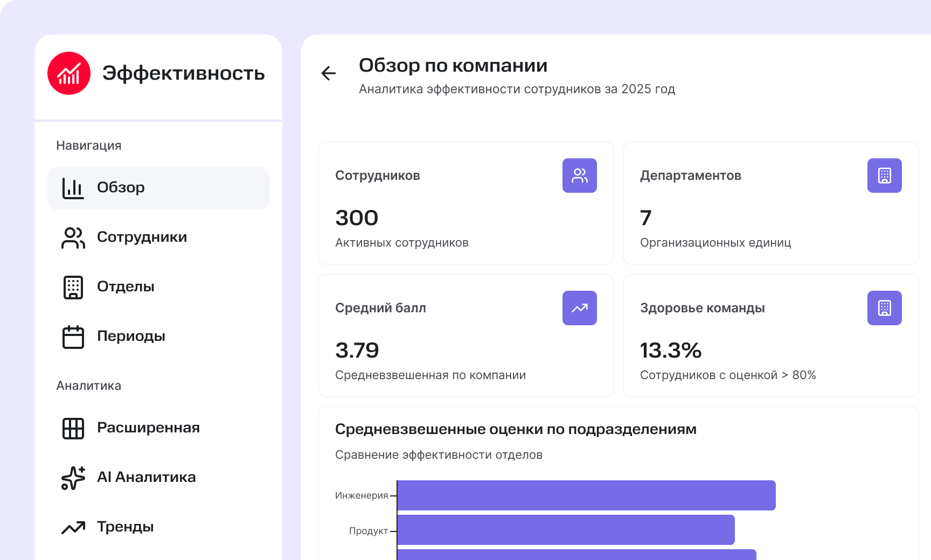Viewport: 931px width, 560px height.
Task: Click the sparkle icon beside AI Аналитика
Action: 73,478
